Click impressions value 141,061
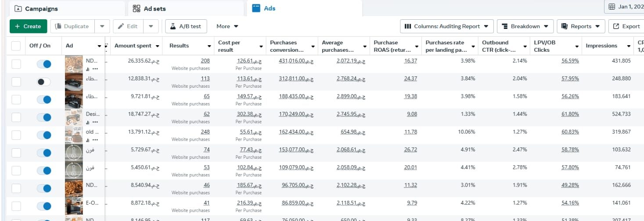This screenshot has height=221, width=644. (621, 203)
